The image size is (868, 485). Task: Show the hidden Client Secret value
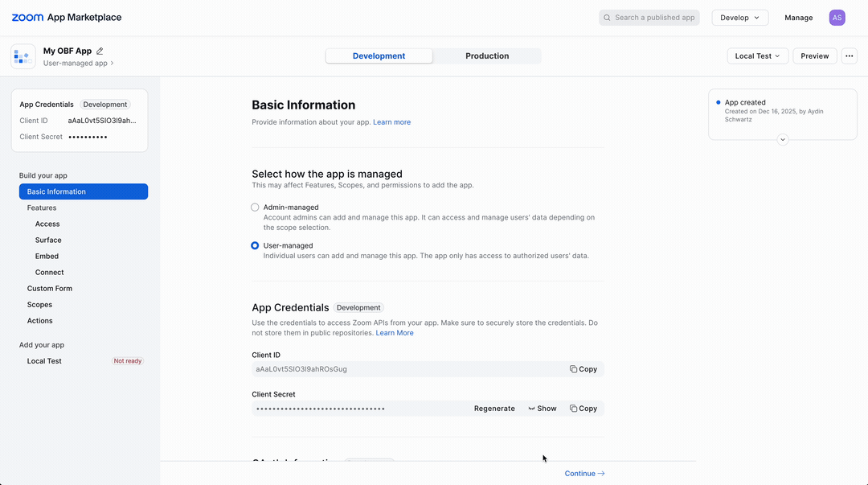tap(542, 408)
